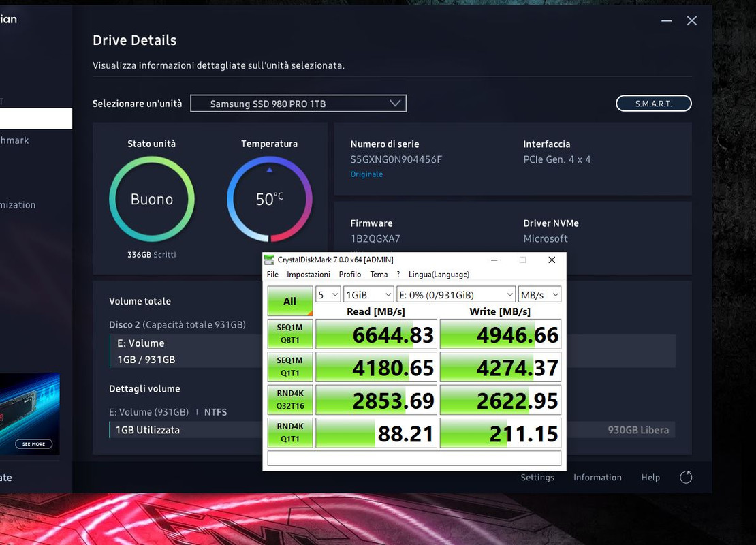Image resolution: width=756 pixels, height=545 pixels.
Task: Run all benchmarks with the All button
Action: (x=289, y=301)
